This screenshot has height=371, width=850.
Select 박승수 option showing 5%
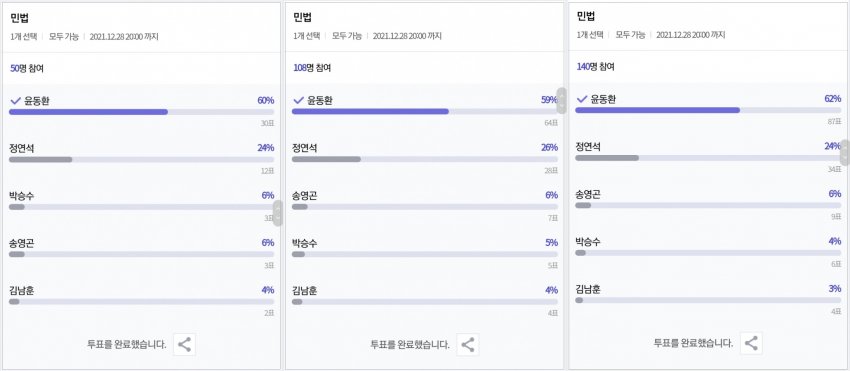coord(425,252)
